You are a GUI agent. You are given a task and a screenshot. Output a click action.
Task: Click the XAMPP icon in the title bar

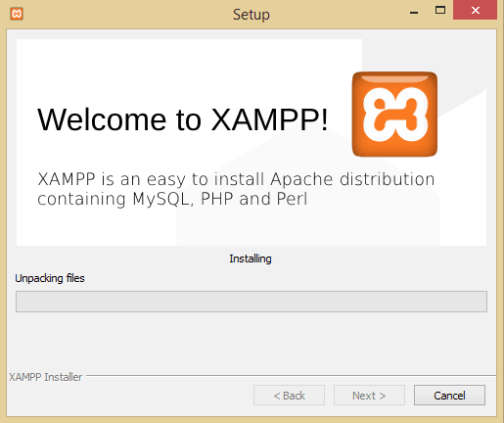pyautogui.click(x=17, y=14)
